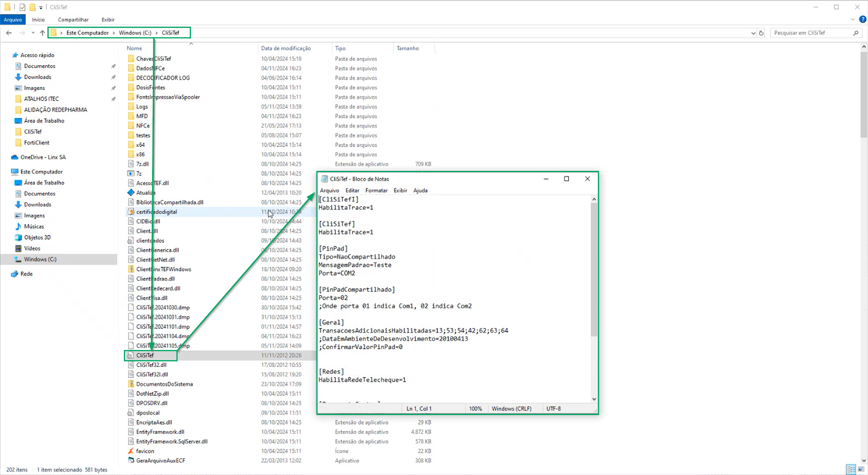Open ATALHOS ITEC in quick access
The height and width of the screenshot is (475, 868).
click(x=41, y=99)
